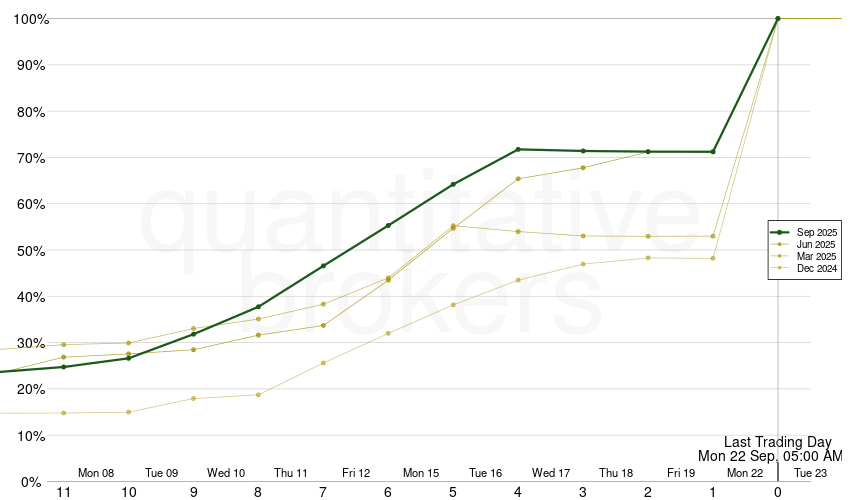Click the 0 days-remaining axis tick label
This screenshot has width=850, height=500.
778,491
